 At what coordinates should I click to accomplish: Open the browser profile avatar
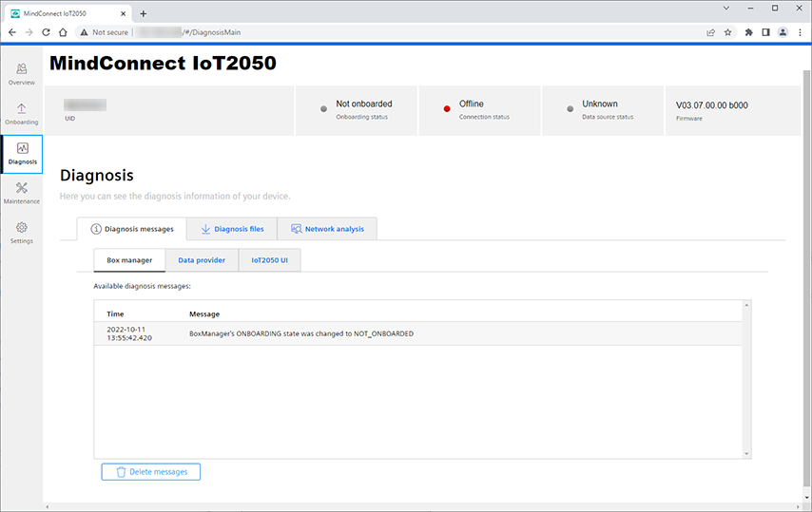783,32
